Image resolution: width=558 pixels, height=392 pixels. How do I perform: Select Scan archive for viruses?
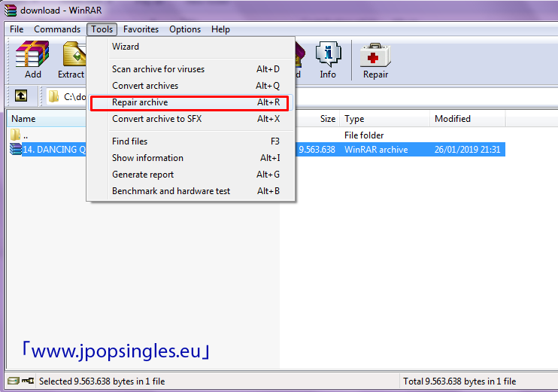click(x=191, y=69)
